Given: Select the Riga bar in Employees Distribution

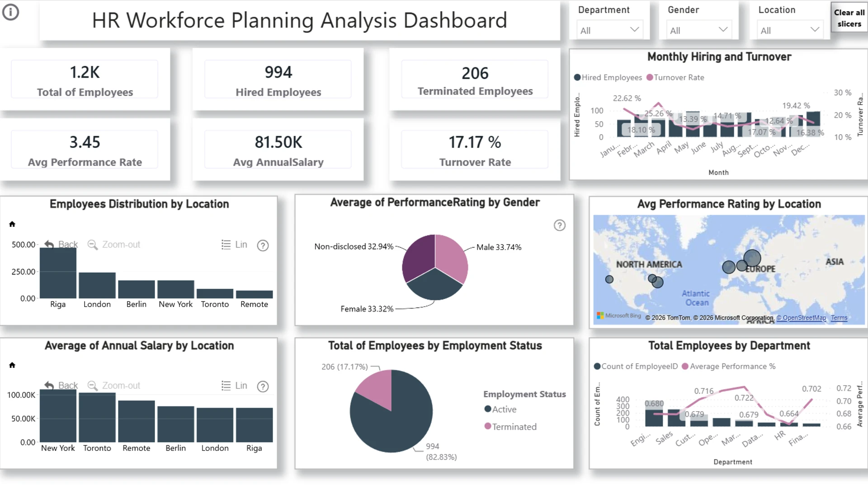Looking at the screenshot, I should pos(58,273).
